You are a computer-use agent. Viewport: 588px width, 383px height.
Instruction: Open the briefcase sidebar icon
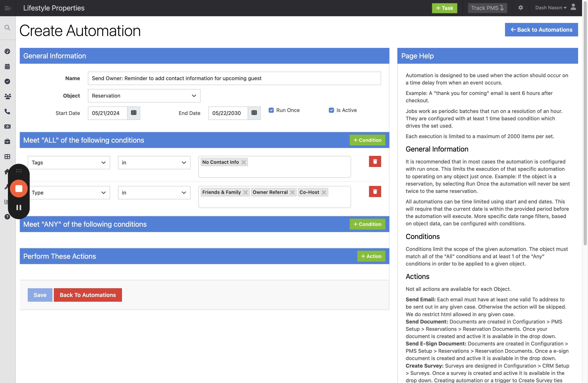click(x=7, y=141)
